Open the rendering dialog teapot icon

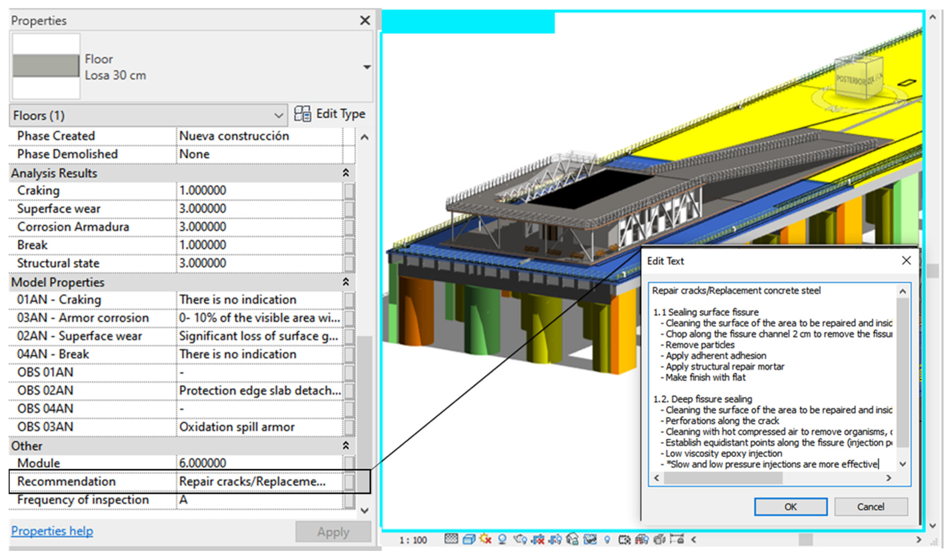pos(520,540)
